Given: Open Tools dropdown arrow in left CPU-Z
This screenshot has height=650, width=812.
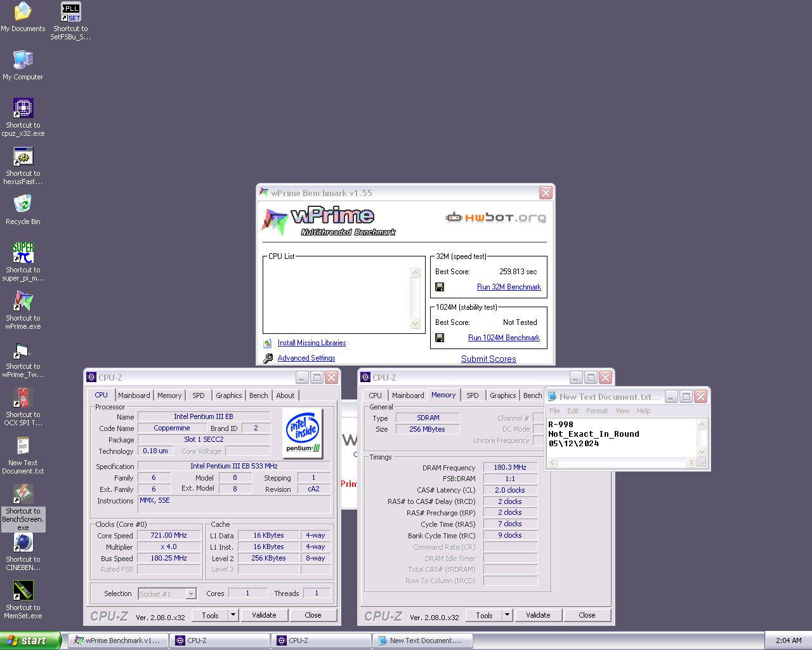Looking at the screenshot, I should pos(233,615).
